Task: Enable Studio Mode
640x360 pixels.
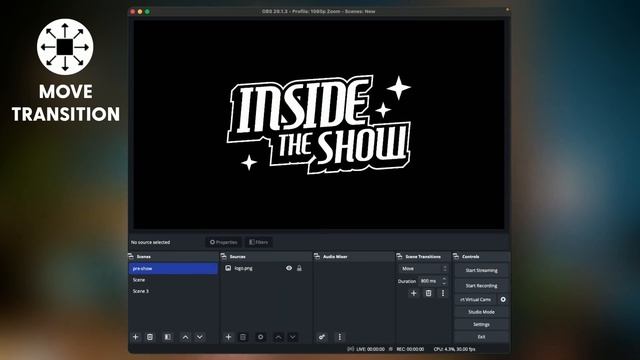Action: [x=482, y=312]
